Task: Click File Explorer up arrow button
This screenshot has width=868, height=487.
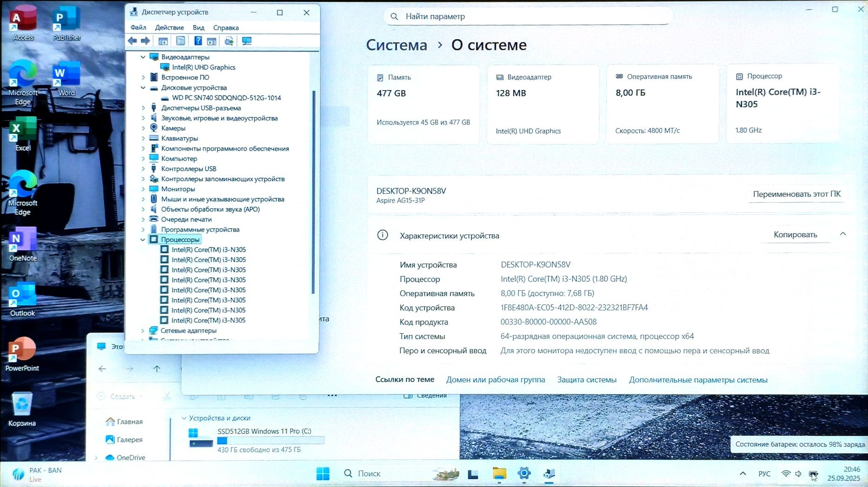Action: click(x=157, y=369)
